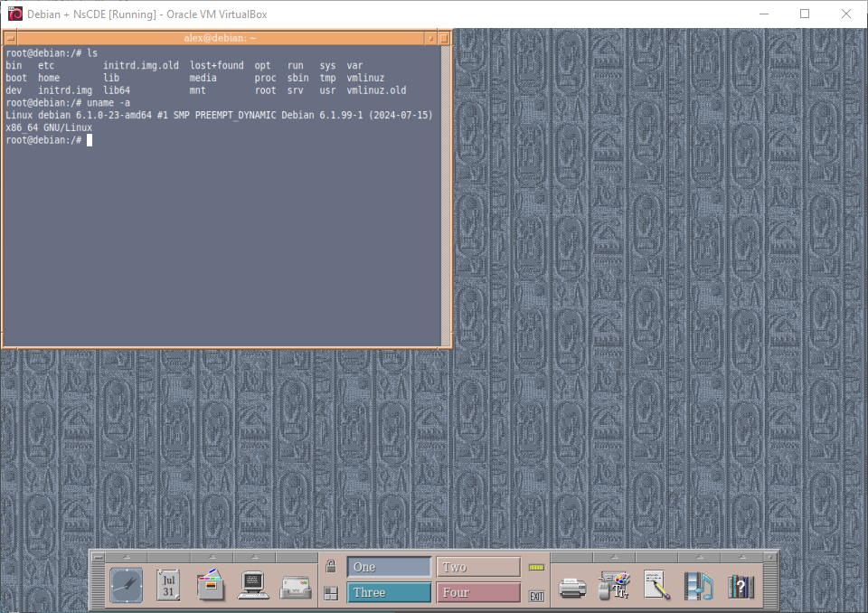Viewport: 868px width, 613px height.
Task: Expand the subpanel arrow above the clock
Action: 126,556
